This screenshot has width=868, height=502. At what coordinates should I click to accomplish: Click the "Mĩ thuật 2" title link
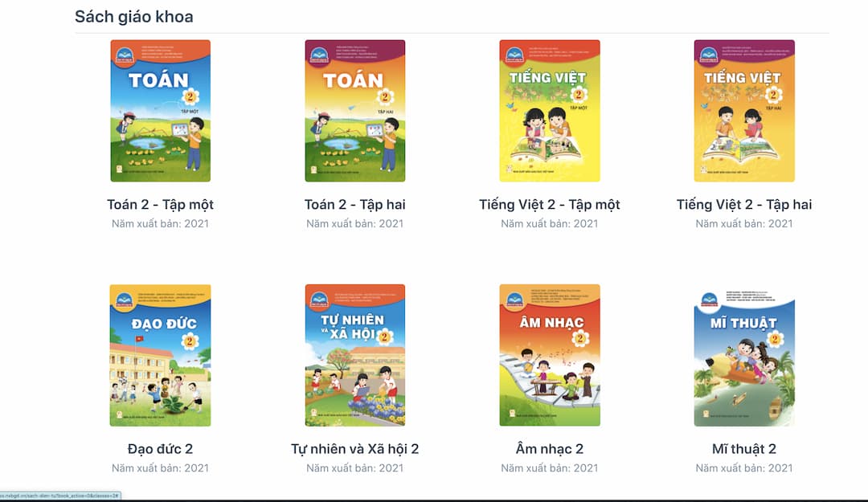click(744, 449)
